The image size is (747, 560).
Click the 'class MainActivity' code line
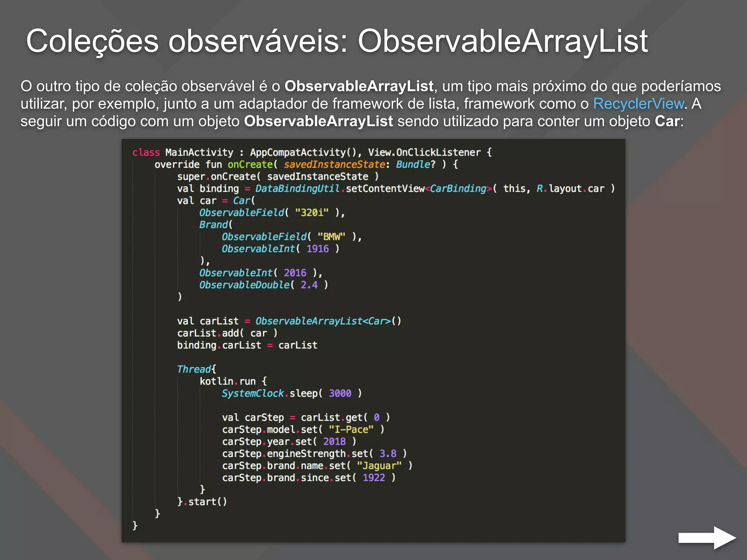coord(312,152)
